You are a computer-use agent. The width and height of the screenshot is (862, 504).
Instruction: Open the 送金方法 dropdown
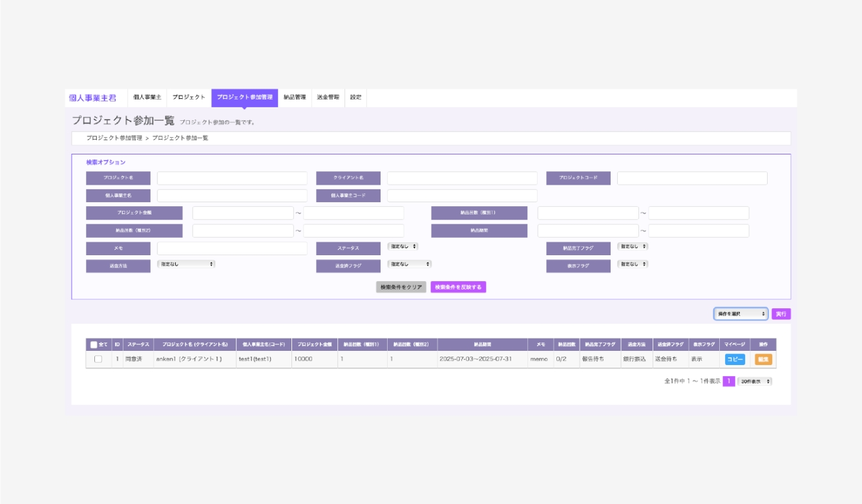(x=186, y=264)
